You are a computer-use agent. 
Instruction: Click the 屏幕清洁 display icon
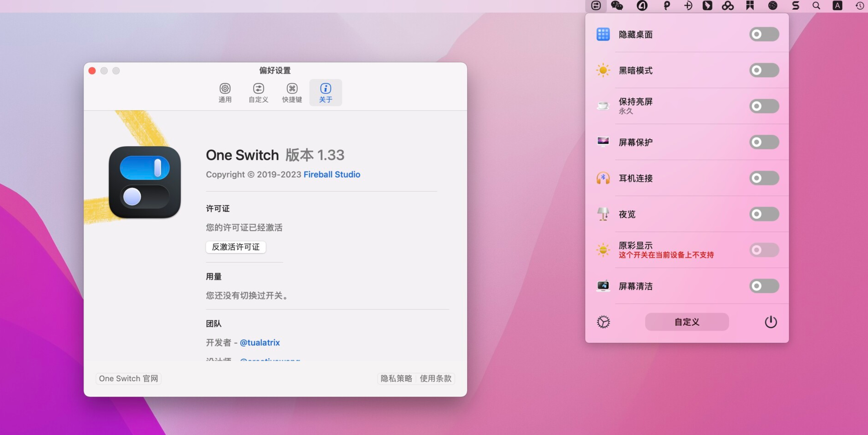(x=603, y=286)
